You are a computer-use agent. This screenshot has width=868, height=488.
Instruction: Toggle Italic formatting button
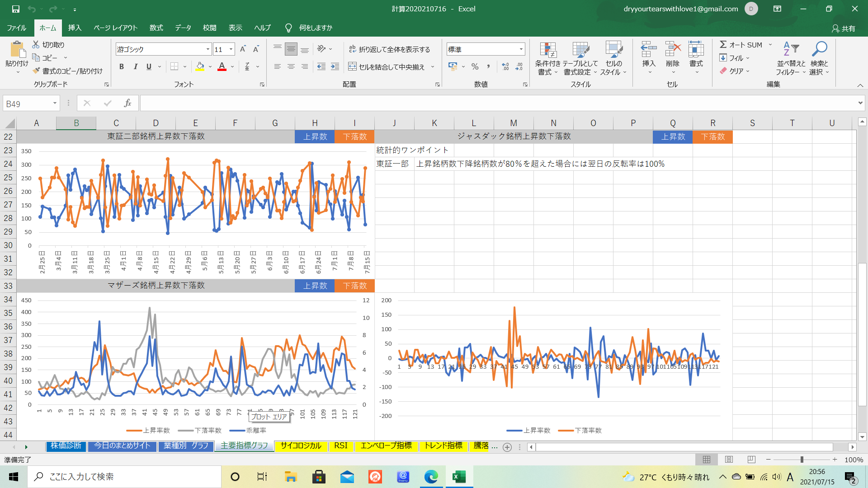(135, 67)
